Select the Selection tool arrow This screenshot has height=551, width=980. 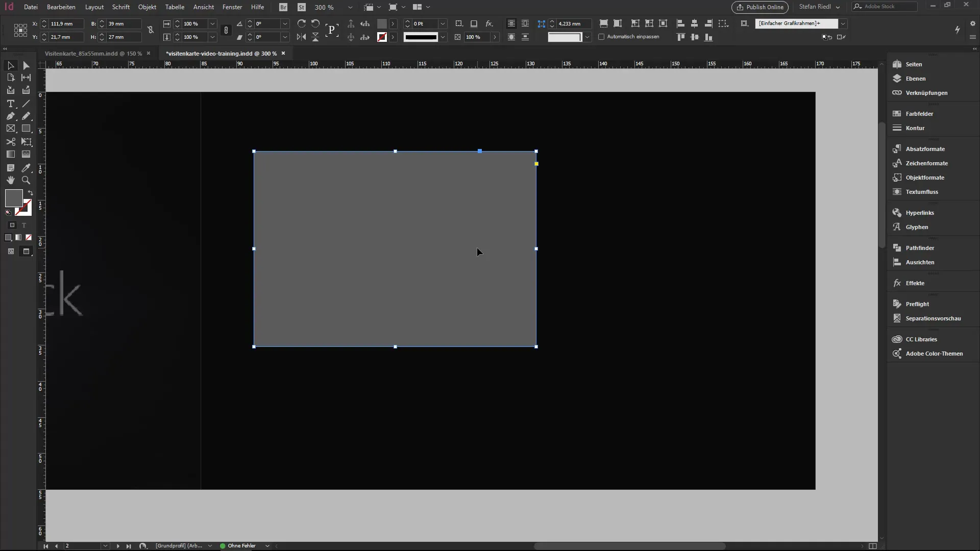11,65
